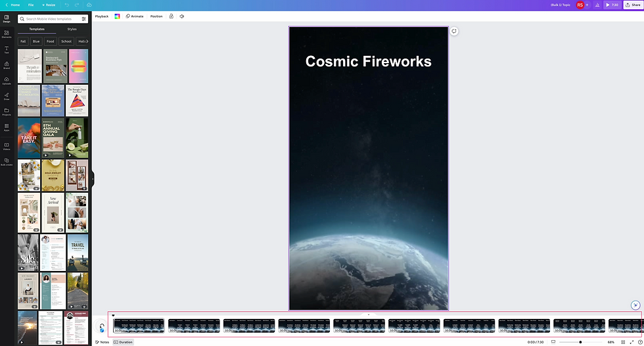Open the File menu
This screenshot has height=346, width=644.
31,5
